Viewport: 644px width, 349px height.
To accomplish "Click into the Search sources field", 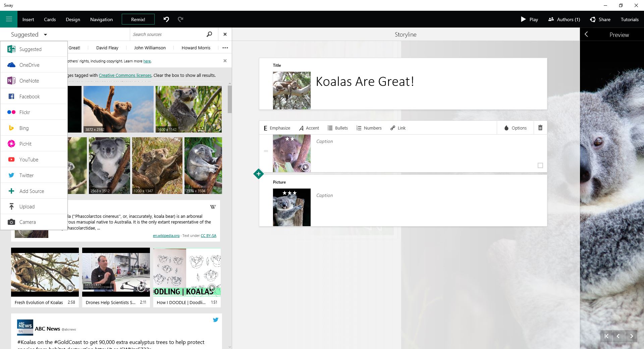I will [168, 34].
